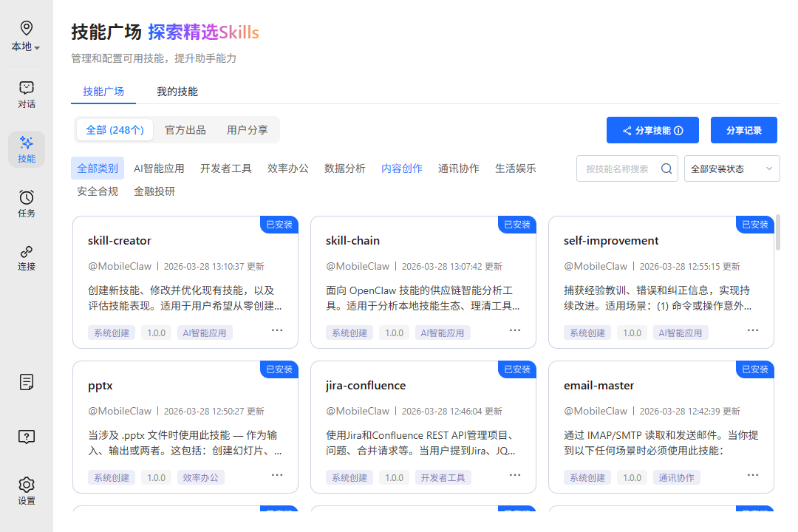Filter by 通讯协作 category
The image size is (798, 532).
click(x=459, y=168)
